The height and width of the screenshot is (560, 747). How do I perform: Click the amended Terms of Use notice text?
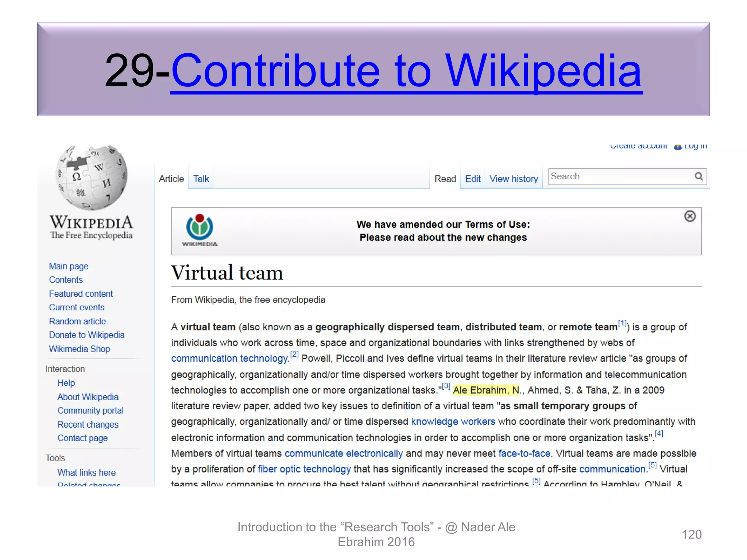coord(443,231)
